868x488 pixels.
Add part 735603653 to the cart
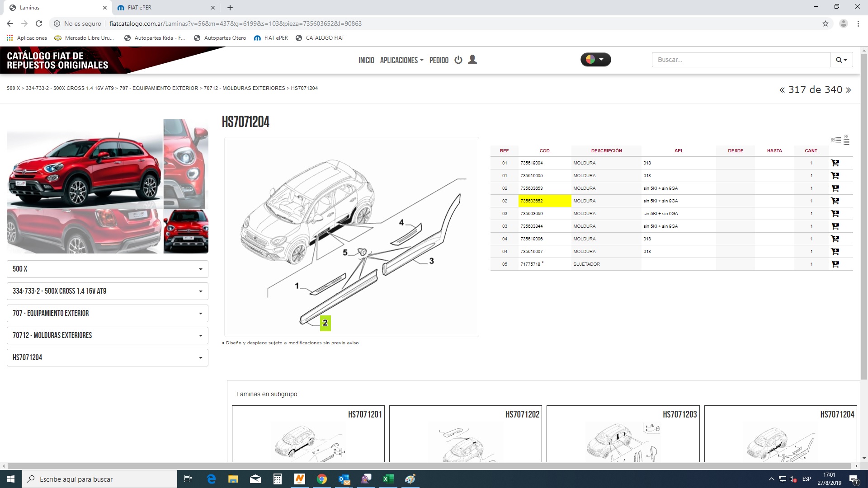835,188
